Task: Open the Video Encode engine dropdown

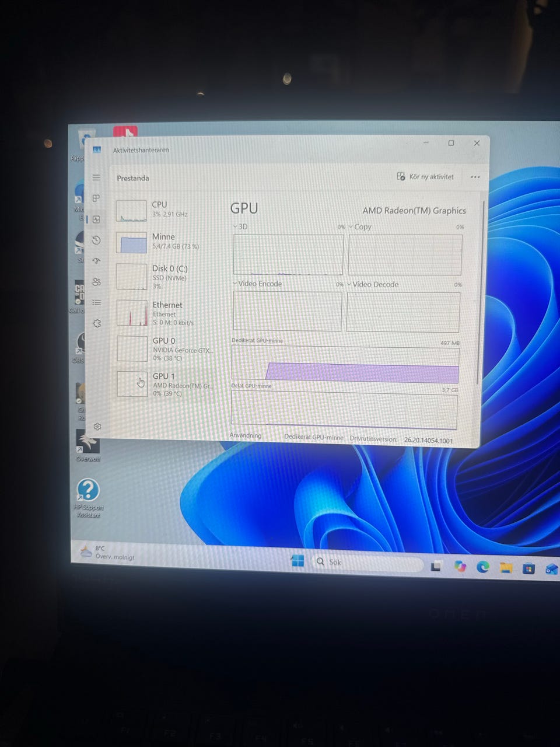Action: 257,284
